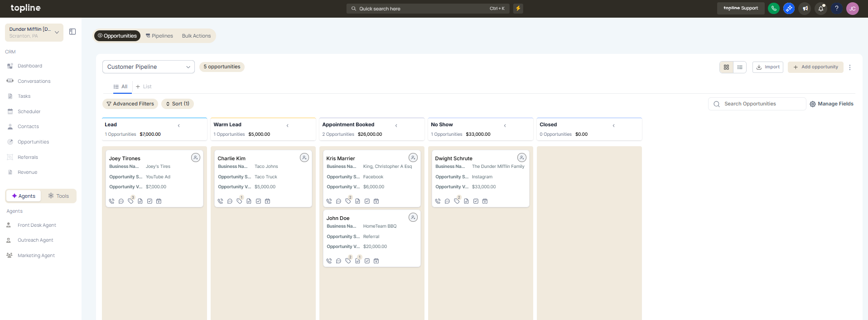Click the Search Opportunities field
Viewport: 868px width, 320px height.
pyautogui.click(x=757, y=104)
